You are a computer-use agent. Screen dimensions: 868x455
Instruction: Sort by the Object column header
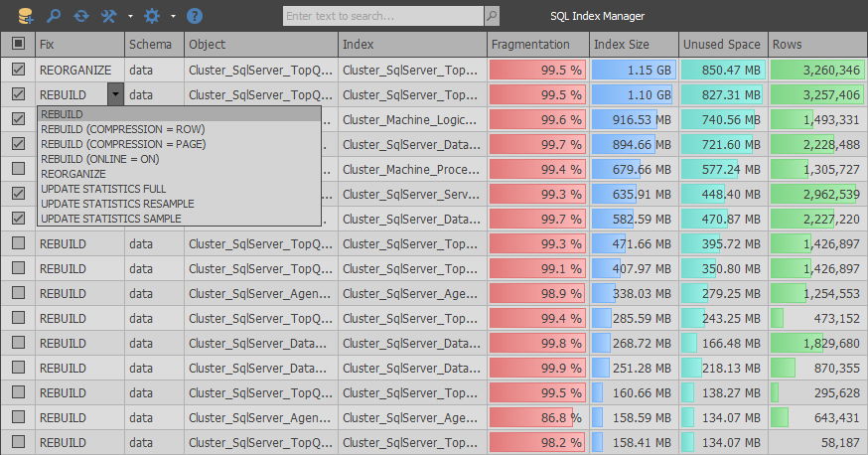point(261,45)
